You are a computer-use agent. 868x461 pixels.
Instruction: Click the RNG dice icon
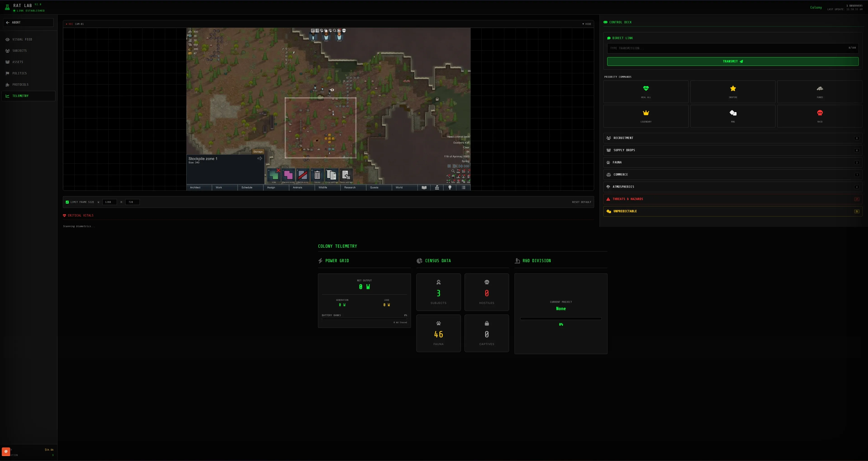pyautogui.click(x=733, y=113)
